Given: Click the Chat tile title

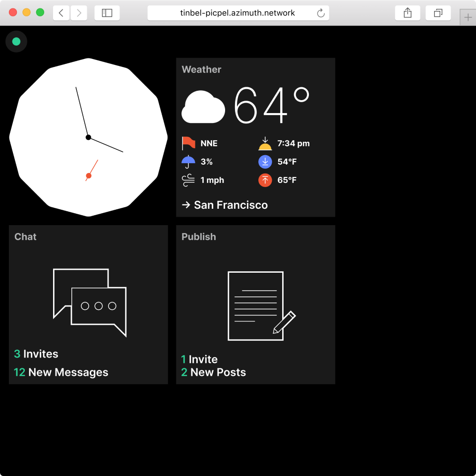Looking at the screenshot, I should coord(25,237).
